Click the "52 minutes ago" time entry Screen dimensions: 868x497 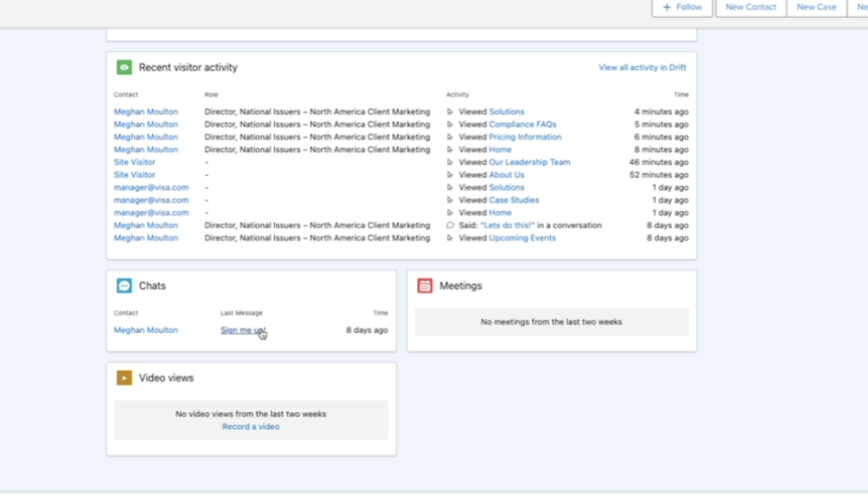[x=659, y=174]
